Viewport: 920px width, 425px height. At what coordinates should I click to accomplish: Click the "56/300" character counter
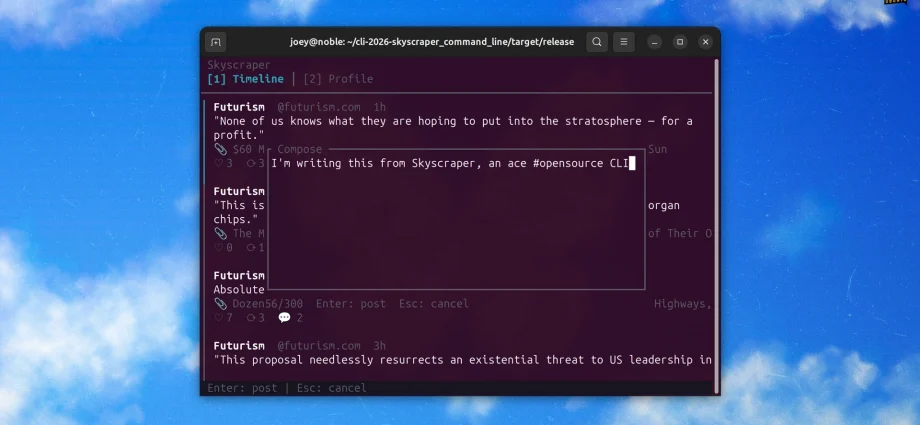283,303
